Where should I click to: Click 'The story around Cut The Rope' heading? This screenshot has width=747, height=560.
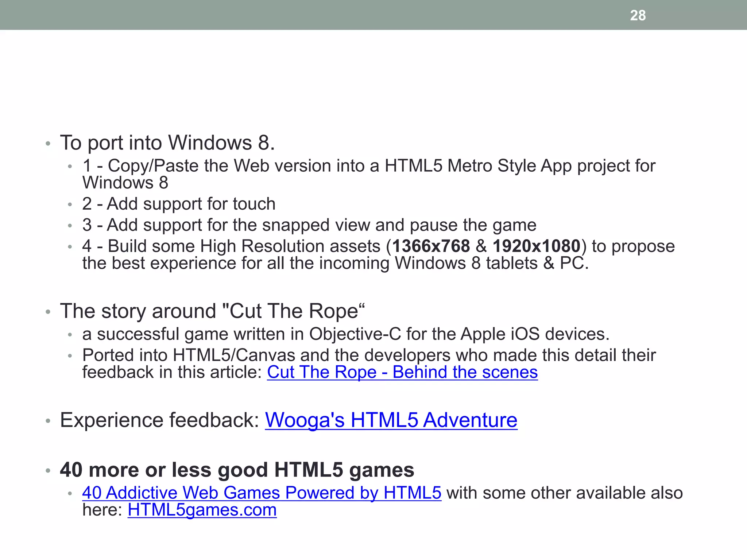point(212,311)
